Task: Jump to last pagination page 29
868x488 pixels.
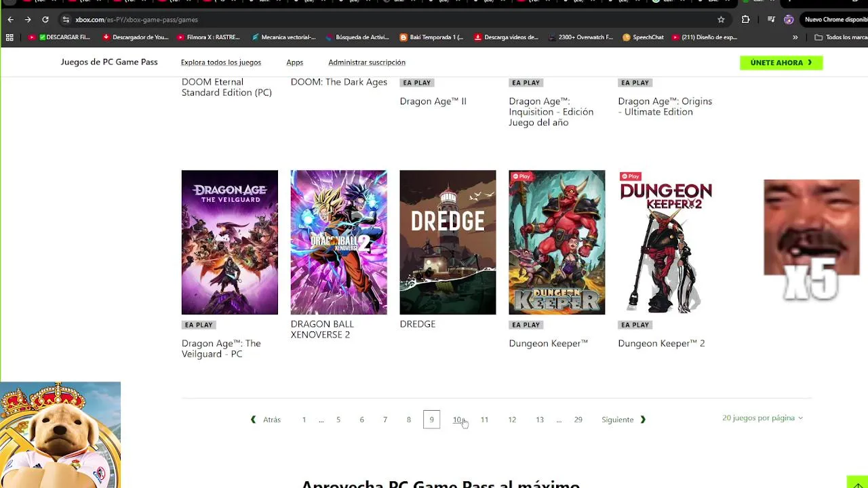Action: point(578,420)
